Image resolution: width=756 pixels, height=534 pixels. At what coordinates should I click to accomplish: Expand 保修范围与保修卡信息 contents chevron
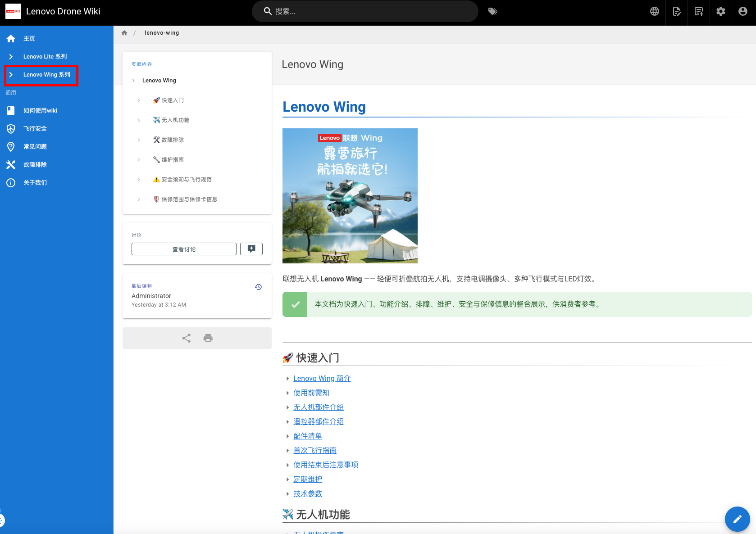click(139, 199)
